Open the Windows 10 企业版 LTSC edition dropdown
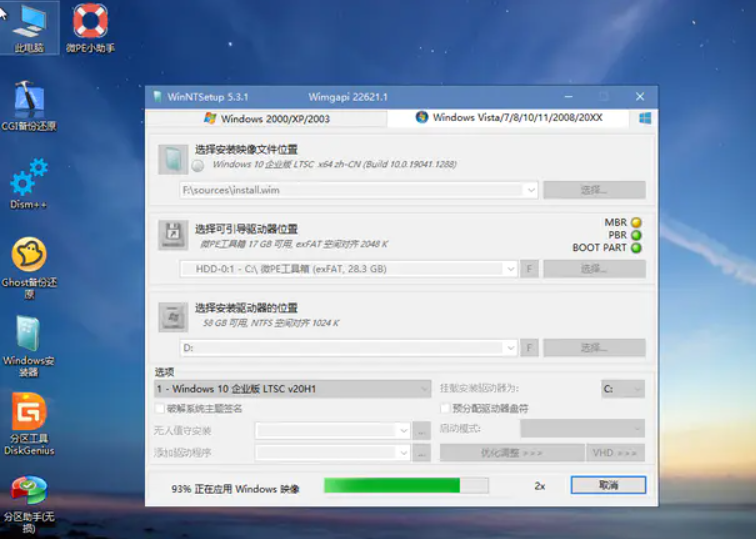 coord(292,389)
